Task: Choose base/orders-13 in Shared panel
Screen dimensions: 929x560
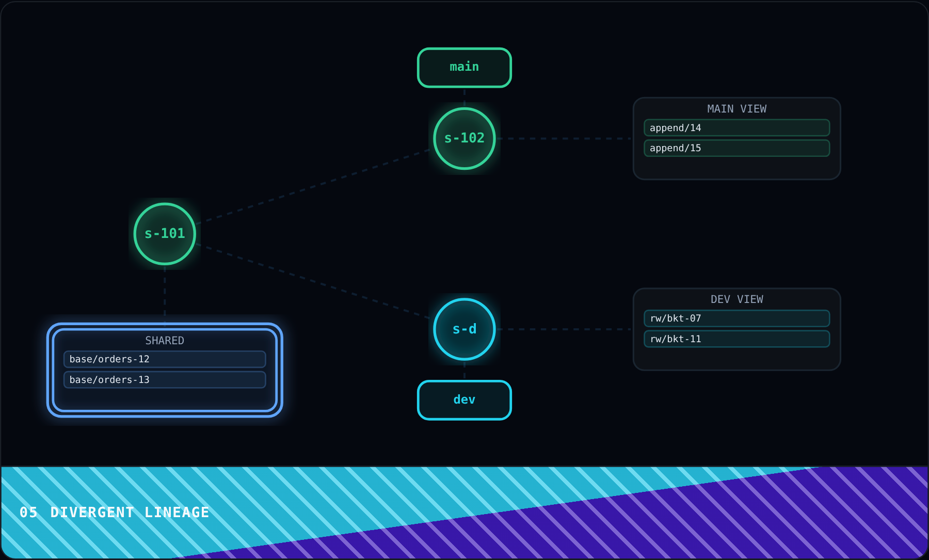Action: [165, 380]
